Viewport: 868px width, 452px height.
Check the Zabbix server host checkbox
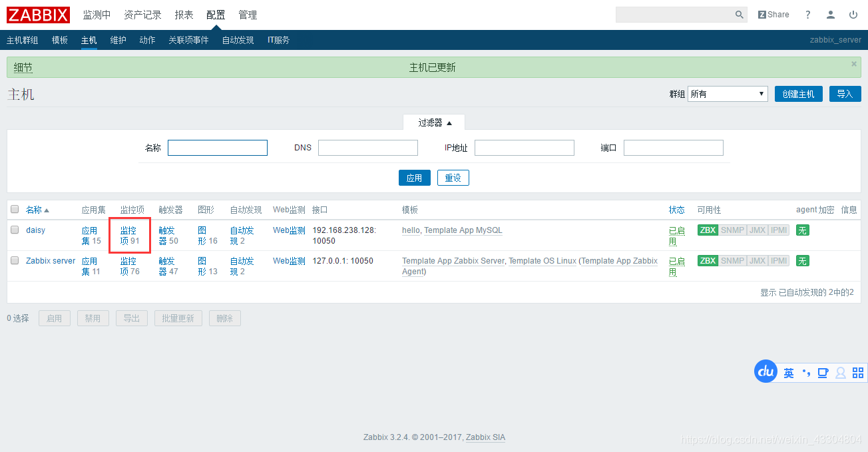click(x=15, y=260)
